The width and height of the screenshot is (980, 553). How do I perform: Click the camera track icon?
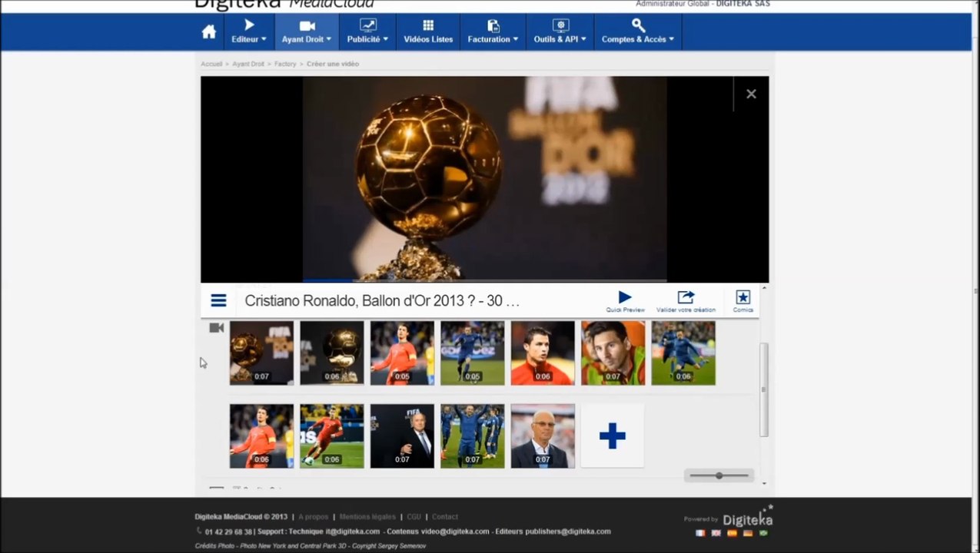pyautogui.click(x=217, y=328)
